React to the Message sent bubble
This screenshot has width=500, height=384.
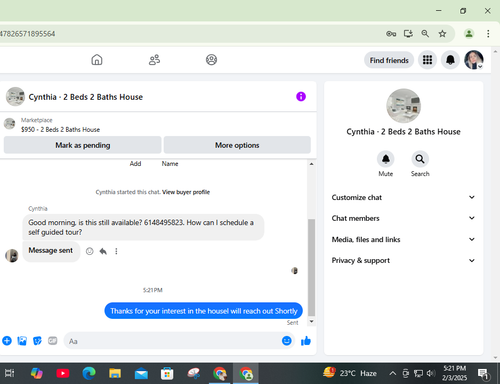point(89,251)
